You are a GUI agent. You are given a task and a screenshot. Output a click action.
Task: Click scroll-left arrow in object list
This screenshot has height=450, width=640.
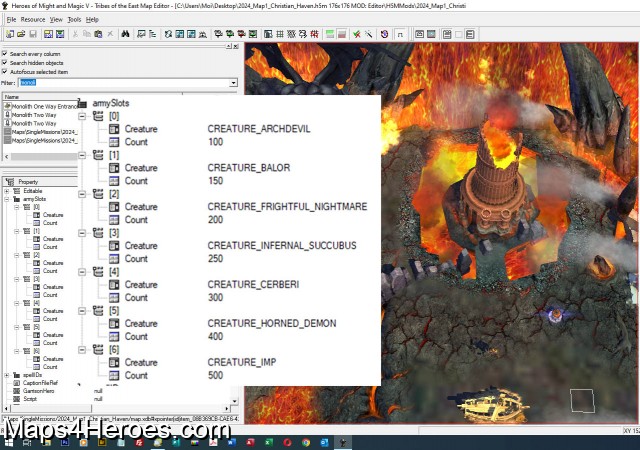coord(7,157)
